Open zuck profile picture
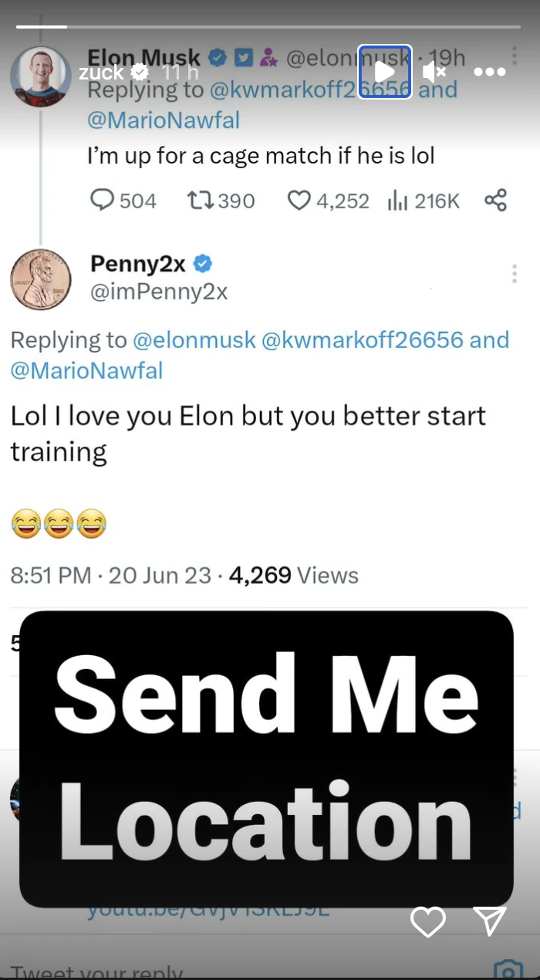The image size is (540, 980). click(40, 76)
